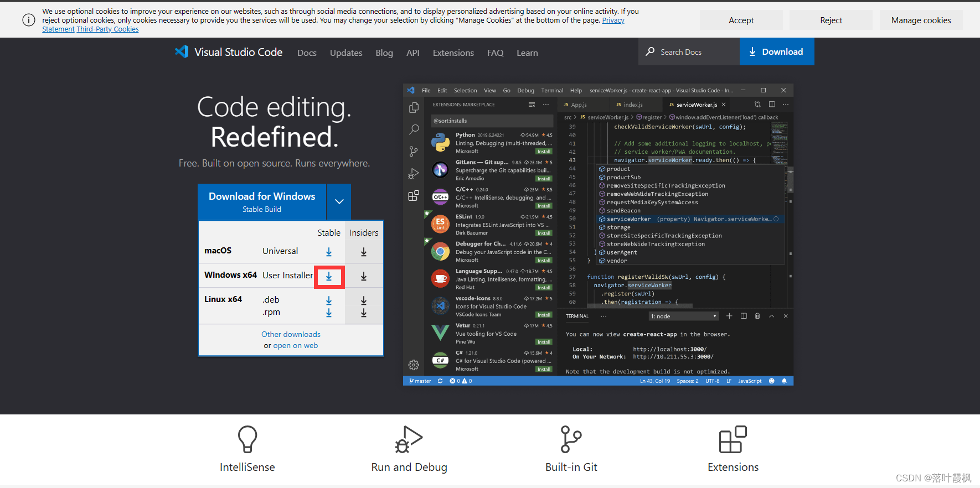Open the Extensions navigation item

(453, 53)
